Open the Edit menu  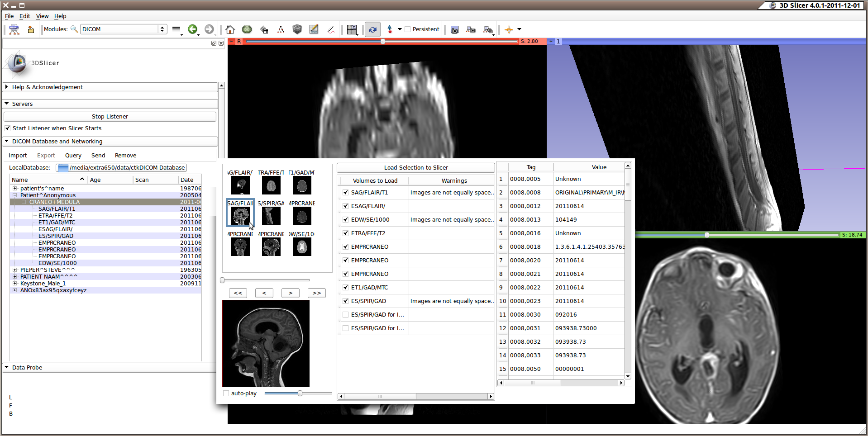[24, 16]
